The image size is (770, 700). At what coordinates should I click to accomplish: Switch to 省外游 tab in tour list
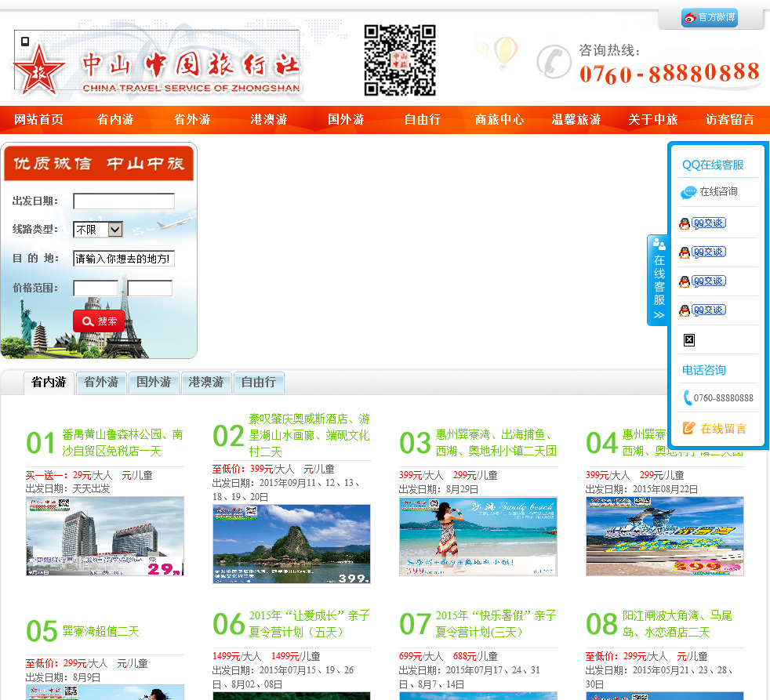[101, 383]
